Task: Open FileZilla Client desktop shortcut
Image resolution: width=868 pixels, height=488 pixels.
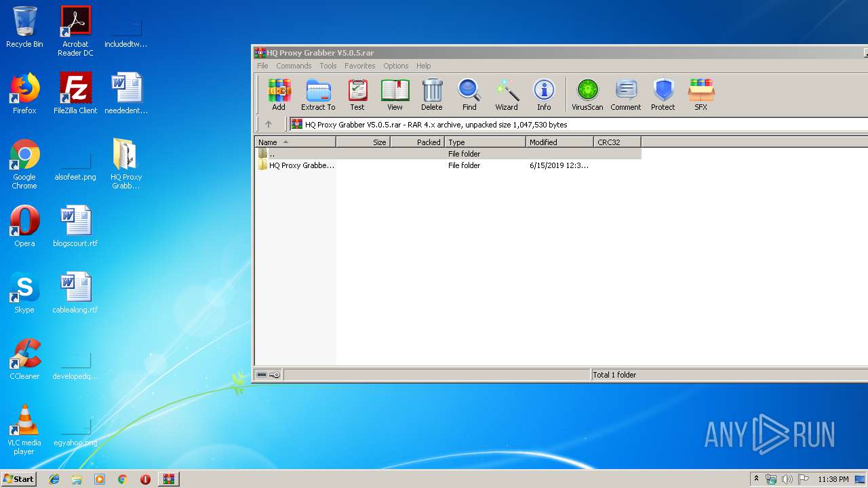Action: [75, 94]
